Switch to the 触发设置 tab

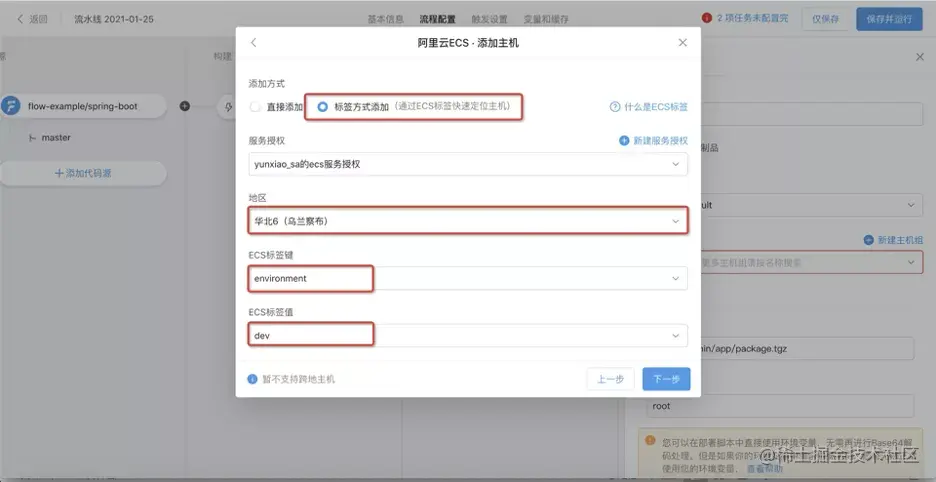pos(489,19)
